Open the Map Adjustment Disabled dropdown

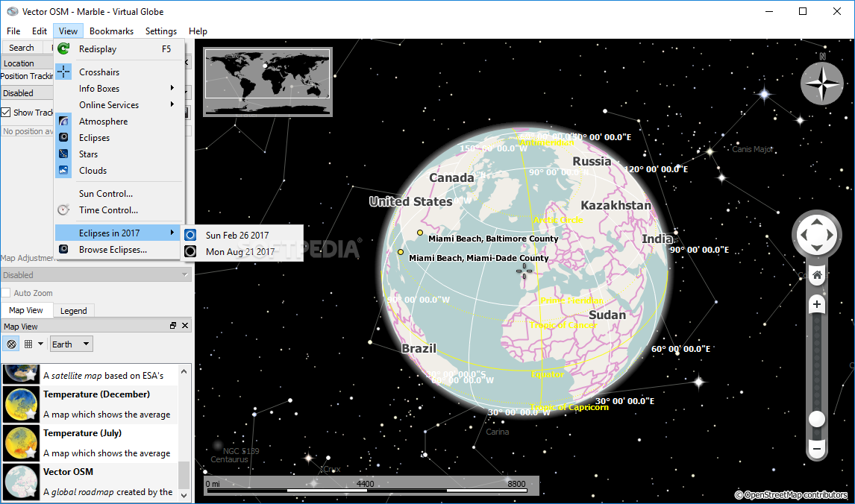[95, 274]
